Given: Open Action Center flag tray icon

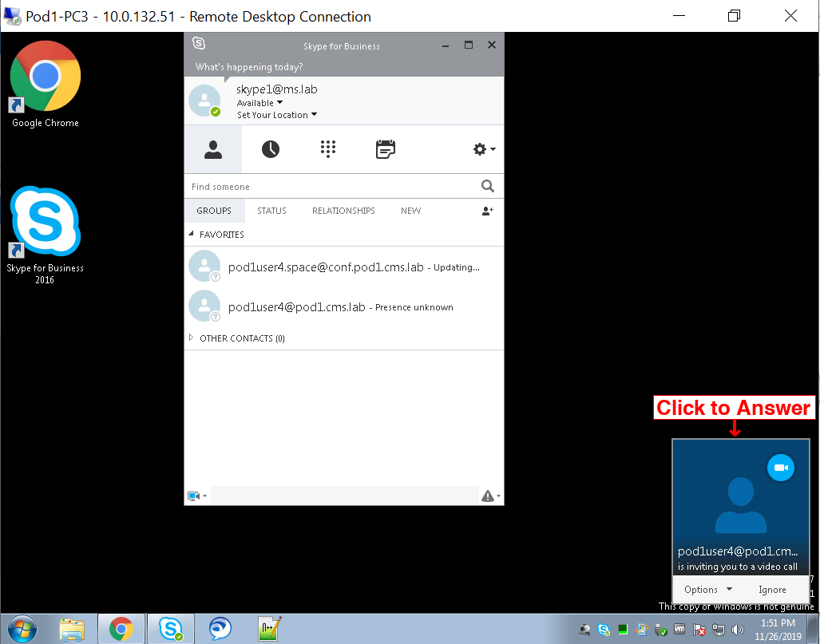Looking at the screenshot, I should coord(699,630).
